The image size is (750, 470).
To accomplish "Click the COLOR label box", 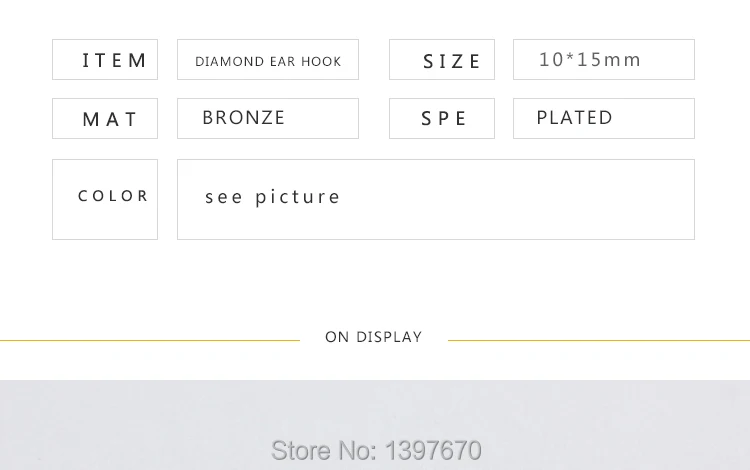I will click(105, 199).
